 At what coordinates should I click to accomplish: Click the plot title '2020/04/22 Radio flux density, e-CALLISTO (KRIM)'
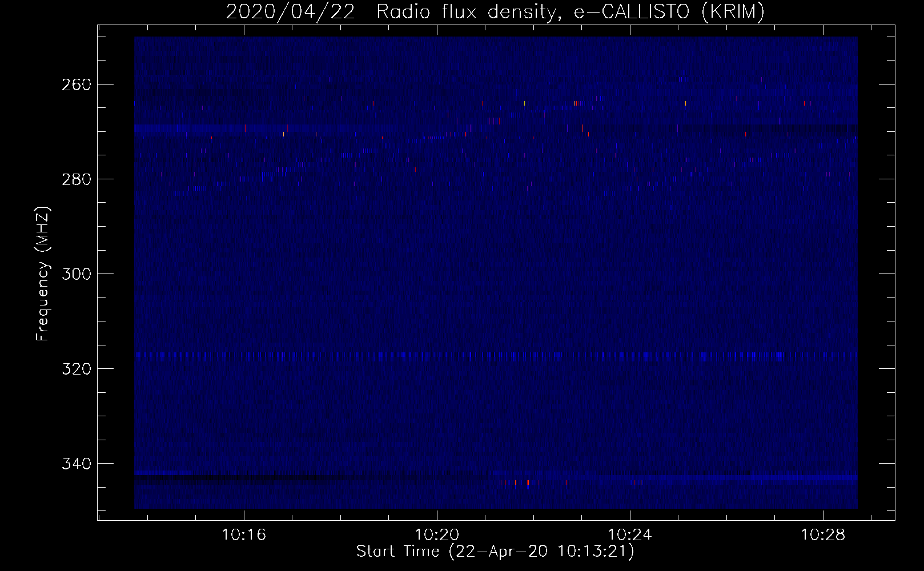click(495, 11)
